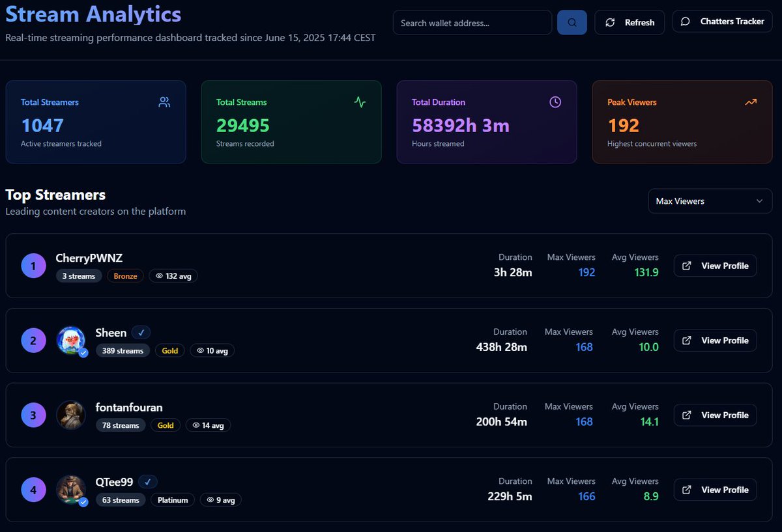Click Sheen's avatar thumbnail

tap(71, 340)
